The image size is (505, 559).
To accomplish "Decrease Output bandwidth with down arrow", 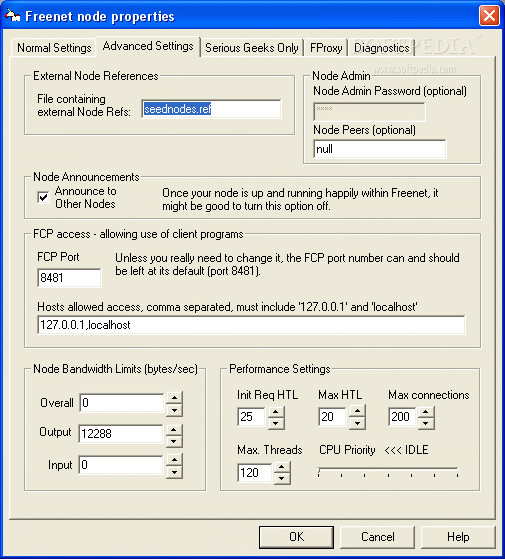I will click(x=174, y=442).
